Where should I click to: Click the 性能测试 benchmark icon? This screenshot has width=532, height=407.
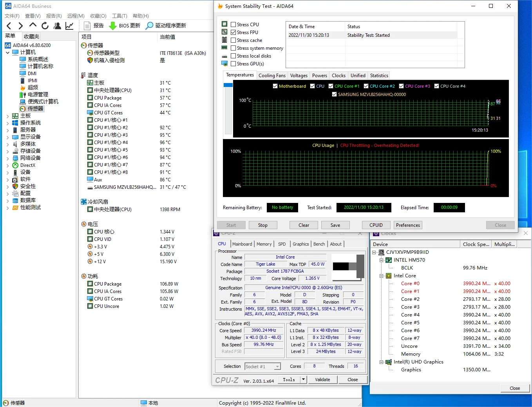tap(15, 208)
